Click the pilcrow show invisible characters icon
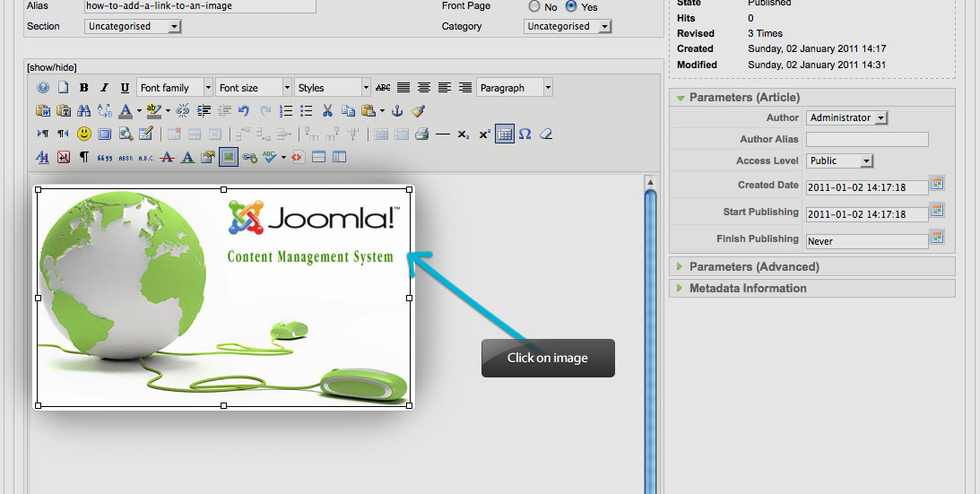The image size is (980, 494). pyautogui.click(x=83, y=157)
